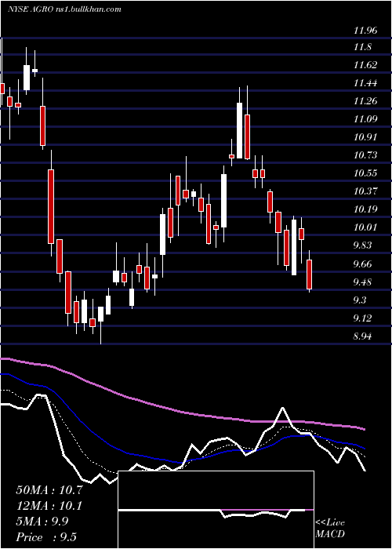Click the <<Live MACD label
Image resolution: width=392 pixels, height=549 pixels.
tap(330, 529)
